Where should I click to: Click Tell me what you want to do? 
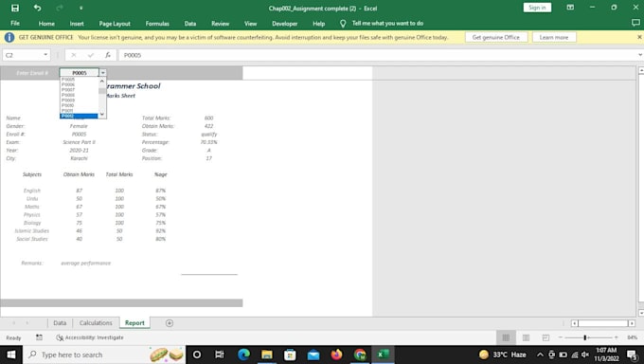387,24
